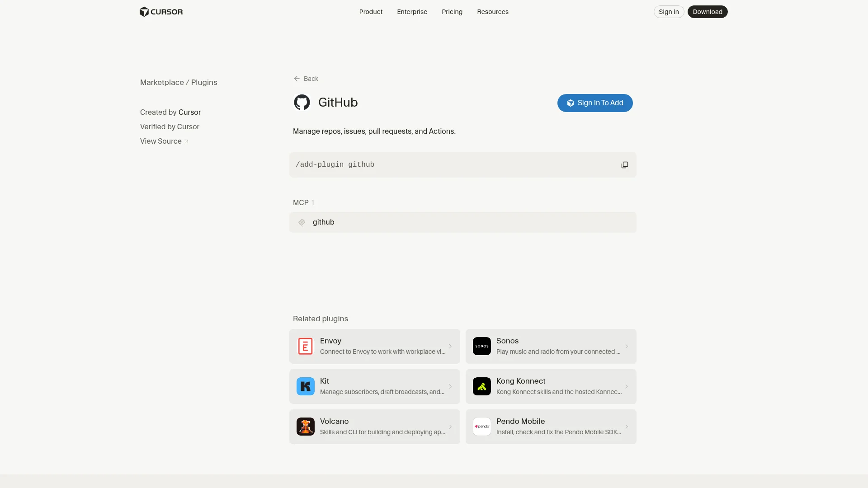The height and width of the screenshot is (488, 868).
Task: Open View Source link
Action: [164, 141]
